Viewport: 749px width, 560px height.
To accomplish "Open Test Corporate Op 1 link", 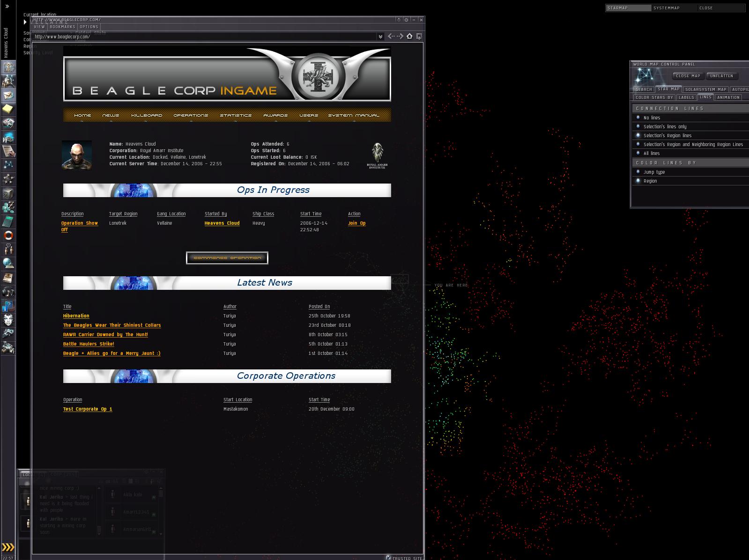I will tap(88, 409).
